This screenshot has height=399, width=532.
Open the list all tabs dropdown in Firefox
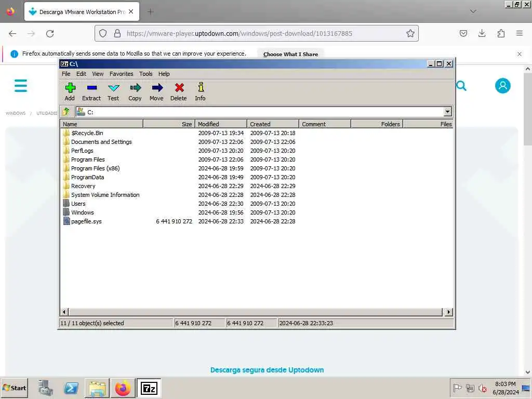pyautogui.click(x=473, y=11)
